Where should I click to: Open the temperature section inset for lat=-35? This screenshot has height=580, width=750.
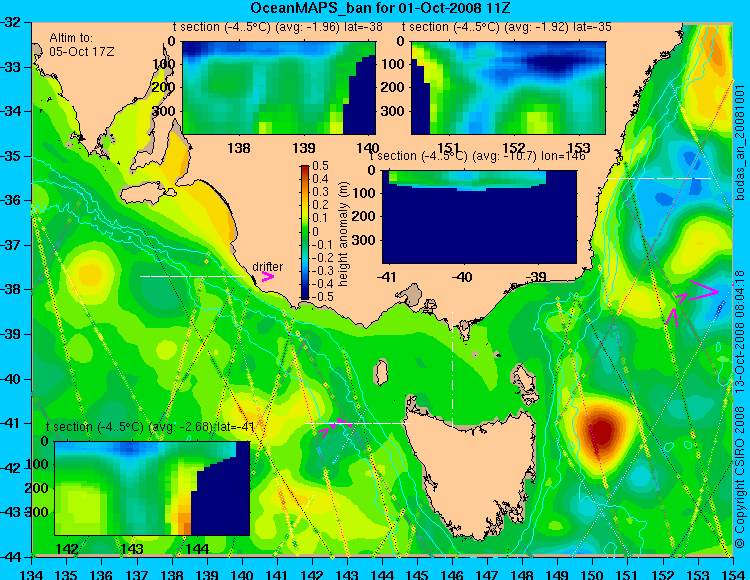(x=508, y=88)
